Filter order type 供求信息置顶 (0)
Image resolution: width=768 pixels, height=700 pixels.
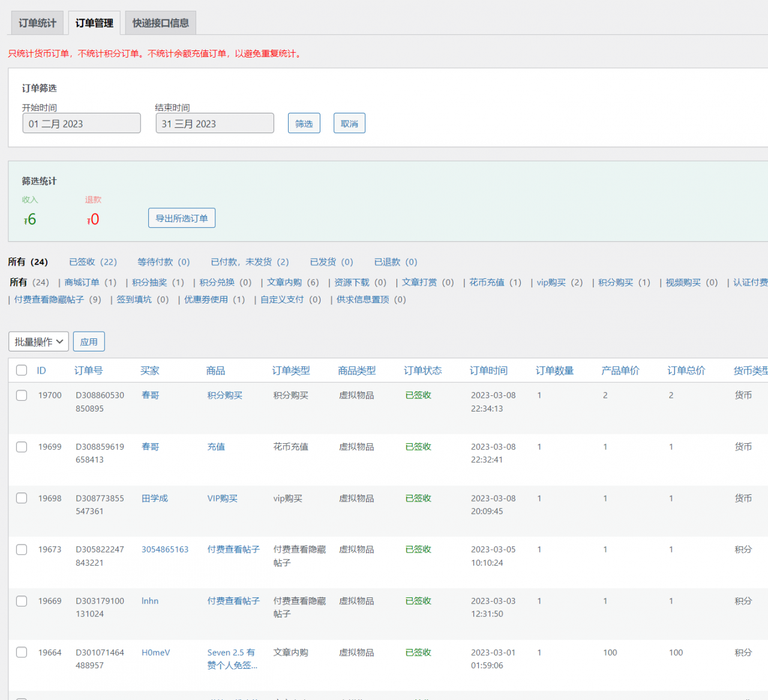tap(371, 299)
